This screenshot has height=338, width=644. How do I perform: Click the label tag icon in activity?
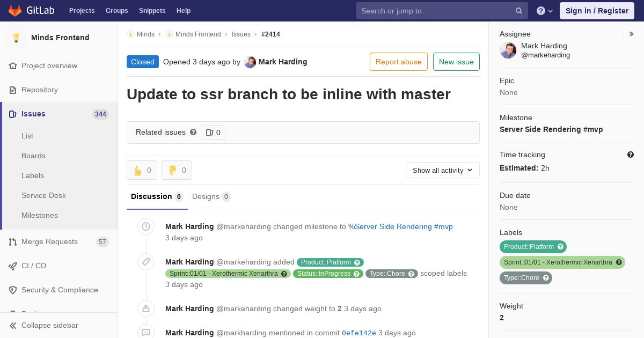pos(146,262)
